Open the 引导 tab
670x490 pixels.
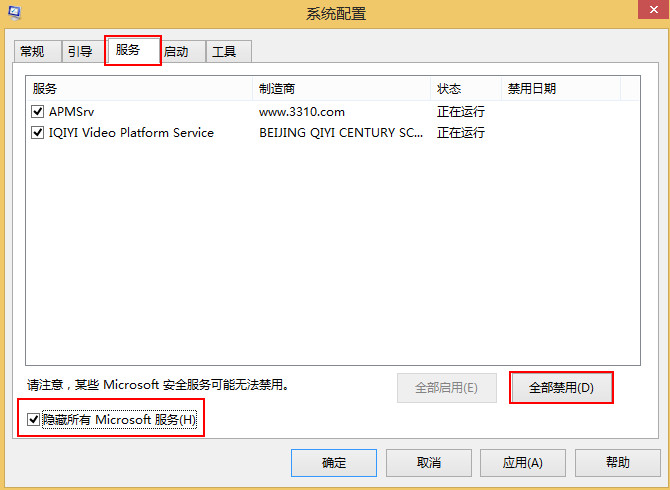point(78,52)
